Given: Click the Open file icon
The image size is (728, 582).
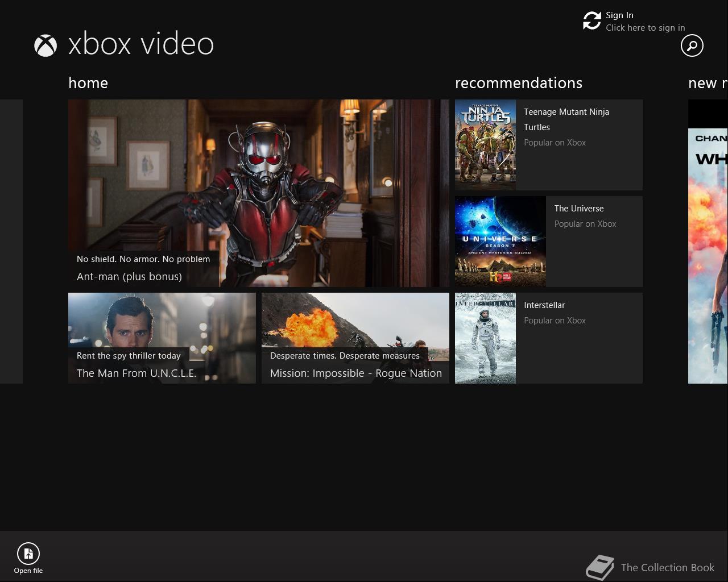Looking at the screenshot, I should pos(28,553).
